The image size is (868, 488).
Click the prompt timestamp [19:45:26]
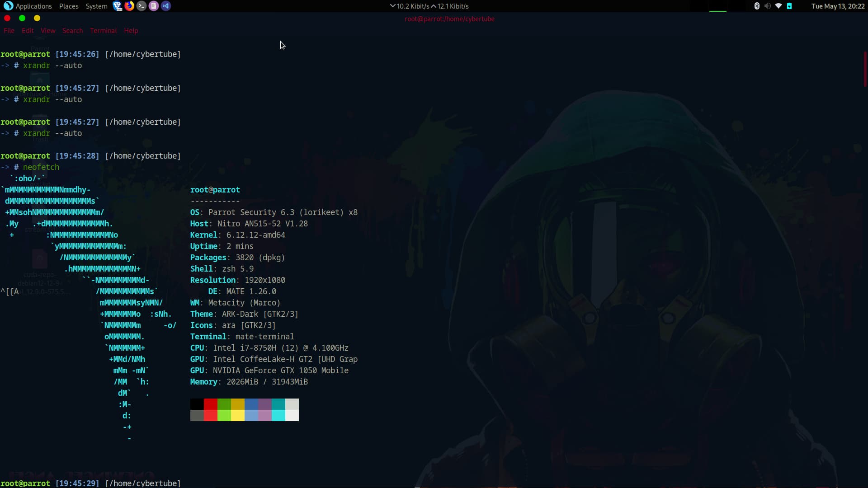pyautogui.click(x=77, y=54)
